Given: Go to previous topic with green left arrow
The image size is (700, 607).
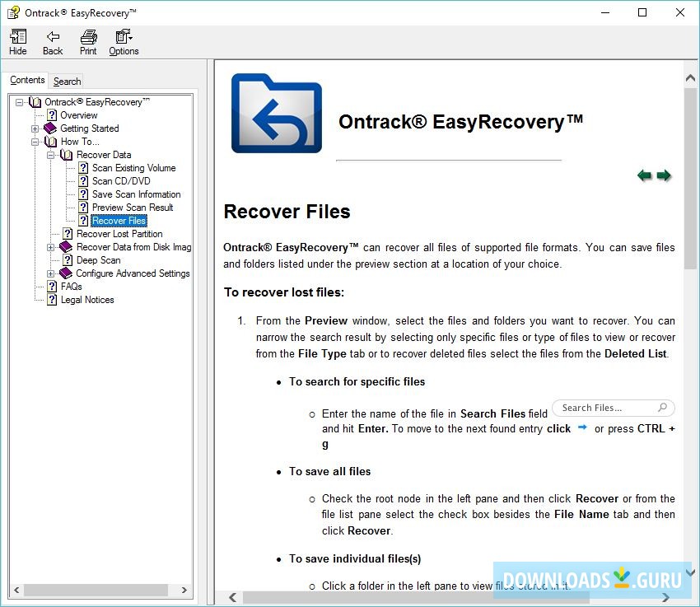Looking at the screenshot, I should (644, 175).
